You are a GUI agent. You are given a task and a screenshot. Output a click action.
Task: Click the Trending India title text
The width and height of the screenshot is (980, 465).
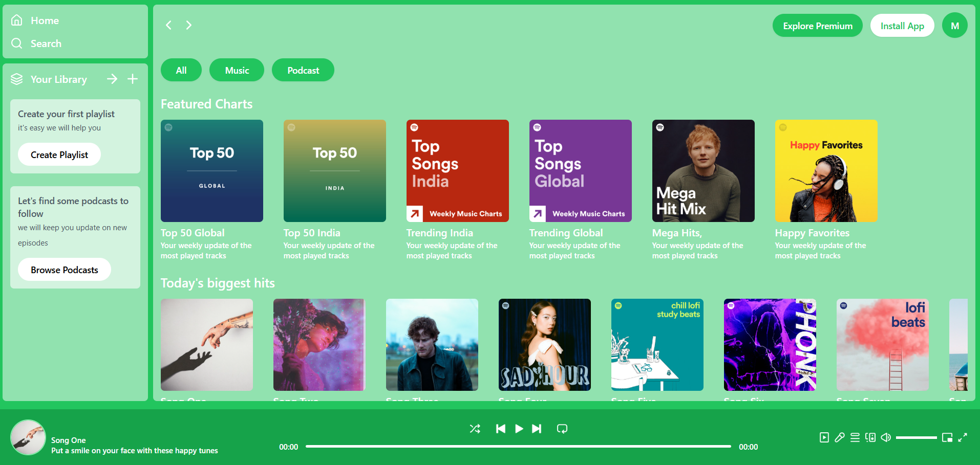440,233
